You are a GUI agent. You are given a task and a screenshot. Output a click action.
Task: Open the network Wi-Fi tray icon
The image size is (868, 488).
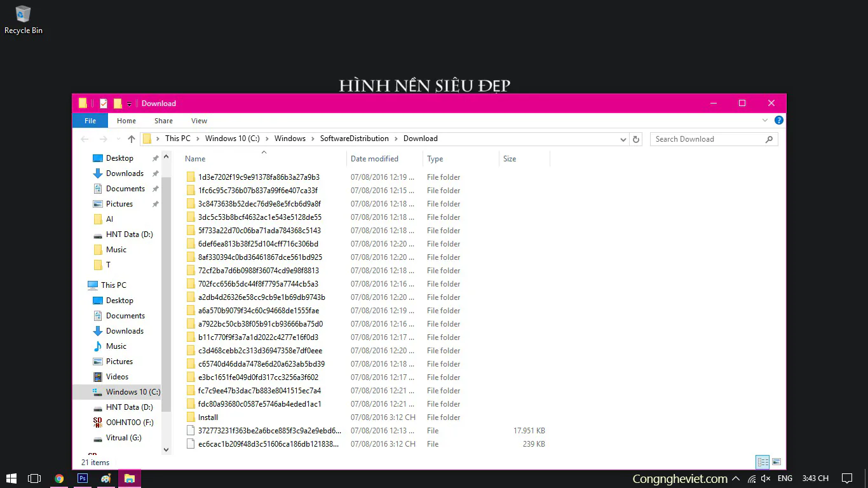tap(752, 478)
